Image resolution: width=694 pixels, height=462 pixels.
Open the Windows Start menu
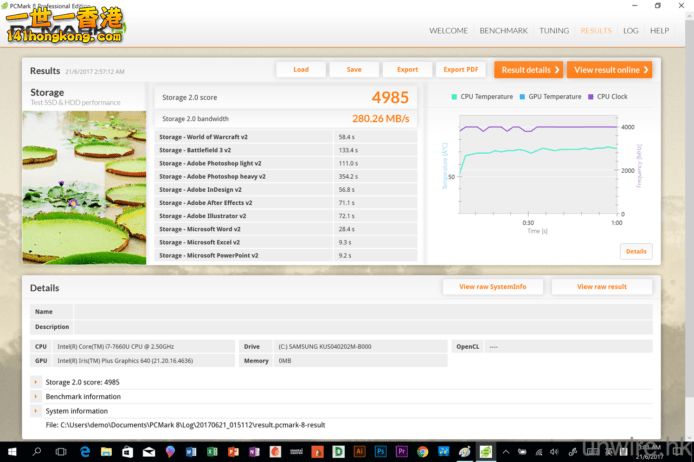tap(12, 452)
